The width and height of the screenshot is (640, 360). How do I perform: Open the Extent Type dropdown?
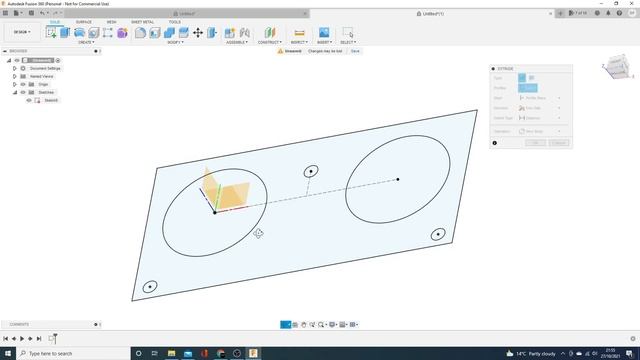(541, 118)
